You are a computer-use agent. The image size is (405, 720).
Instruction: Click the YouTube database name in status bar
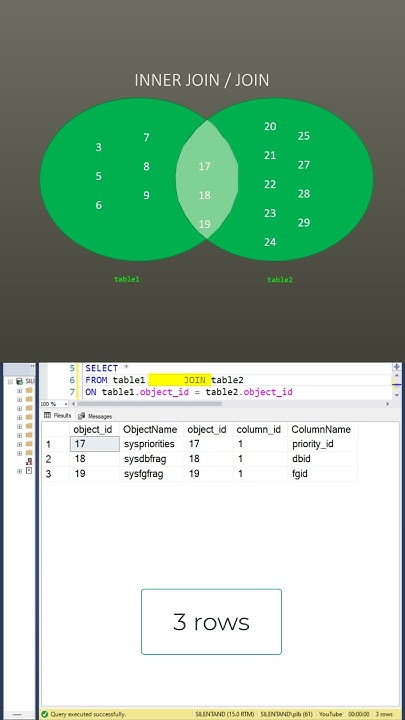tap(331, 714)
